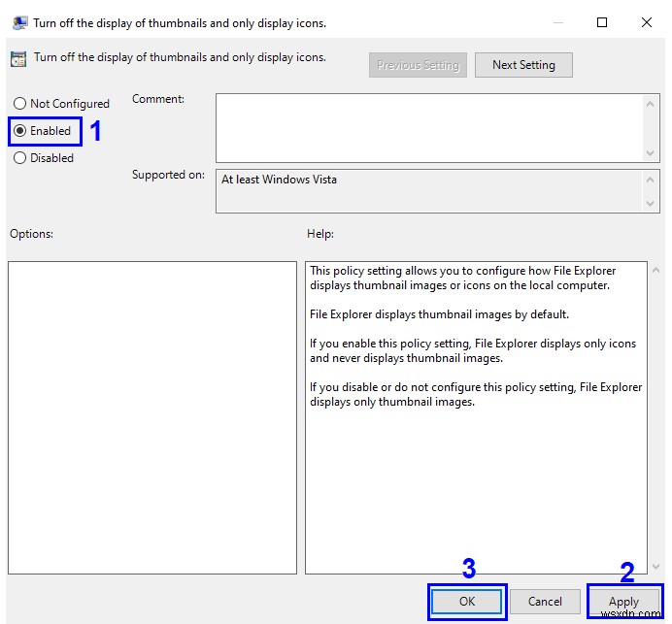Close the policy dialog window
Image resolution: width=672 pixels, height=624 pixels.
coord(647,22)
